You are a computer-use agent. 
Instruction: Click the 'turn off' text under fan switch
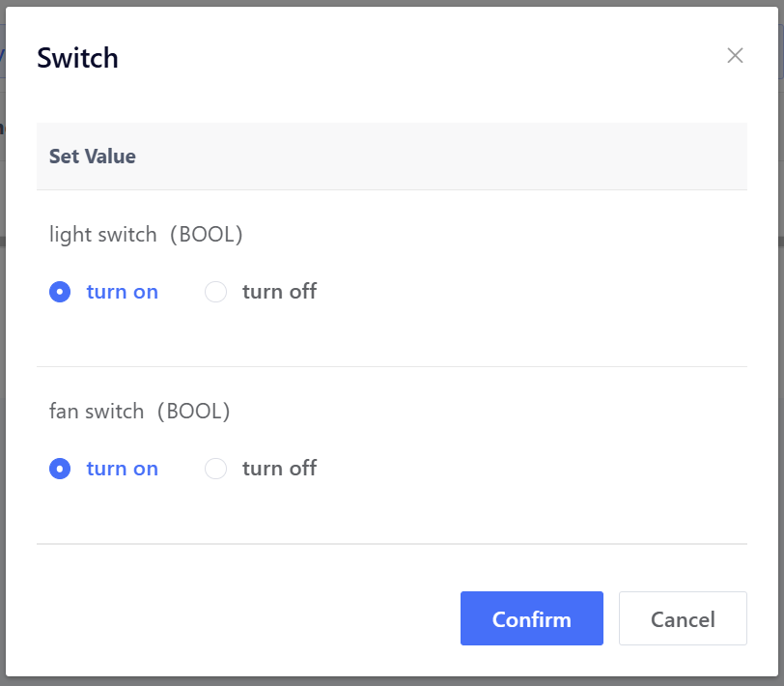tap(279, 469)
